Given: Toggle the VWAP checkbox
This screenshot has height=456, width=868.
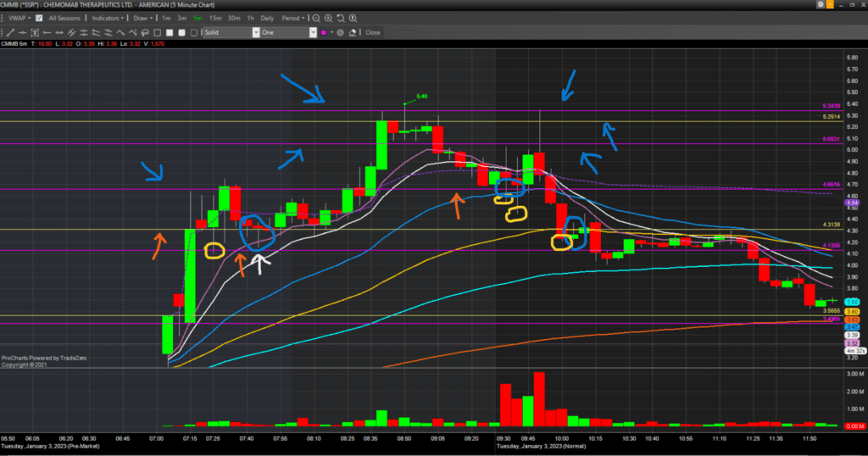Looking at the screenshot, I should (x=39, y=18).
